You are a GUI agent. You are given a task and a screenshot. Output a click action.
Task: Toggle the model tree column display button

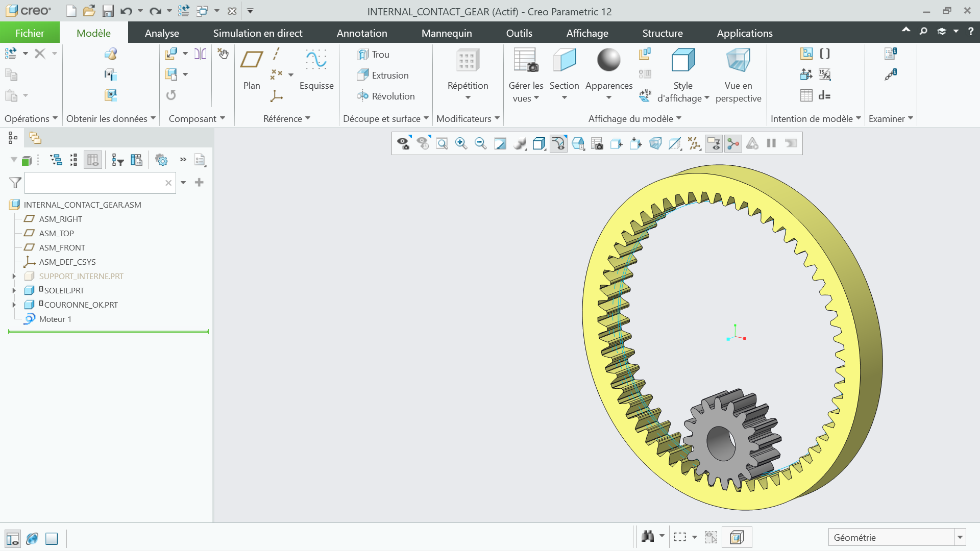pyautogui.click(x=93, y=160)
